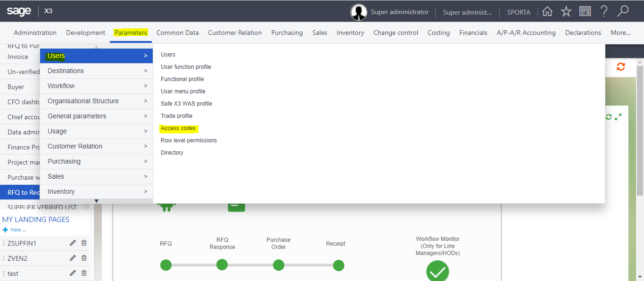
Task: Select the Receipt step marker
Action: (339, 265)
